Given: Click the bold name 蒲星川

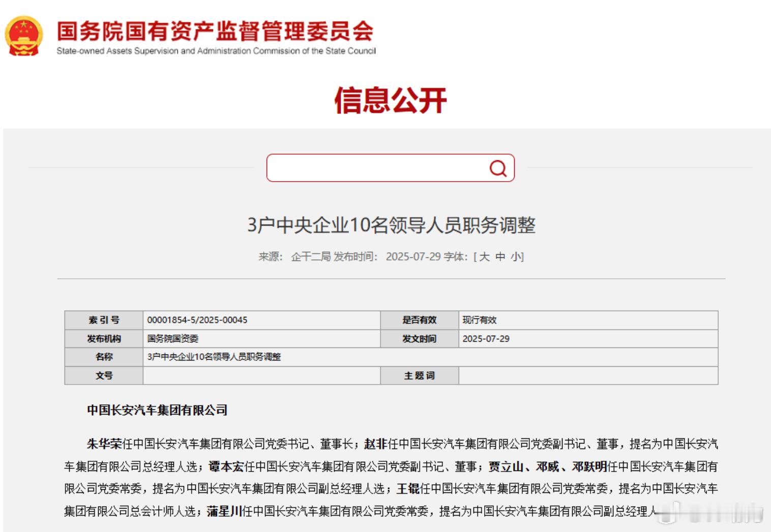Looking at the screenshot, I should (224, 511).
